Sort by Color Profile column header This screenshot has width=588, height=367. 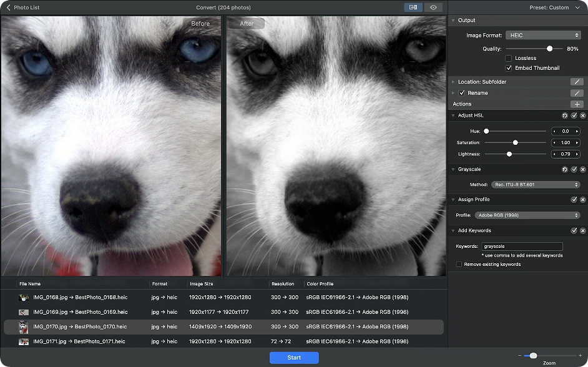coord(320,284)
